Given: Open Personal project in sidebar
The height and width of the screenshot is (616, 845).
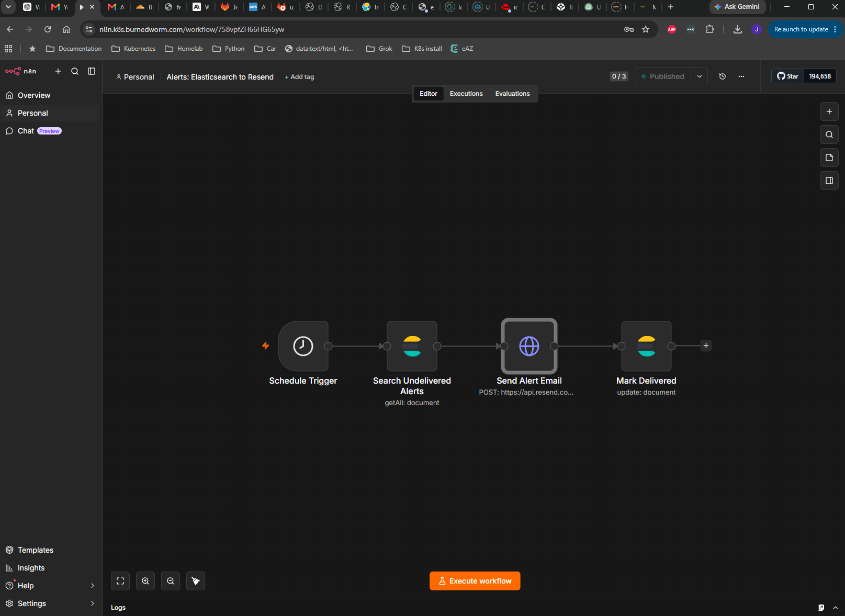Looking at the screenshot, I should tap(50, 113).
